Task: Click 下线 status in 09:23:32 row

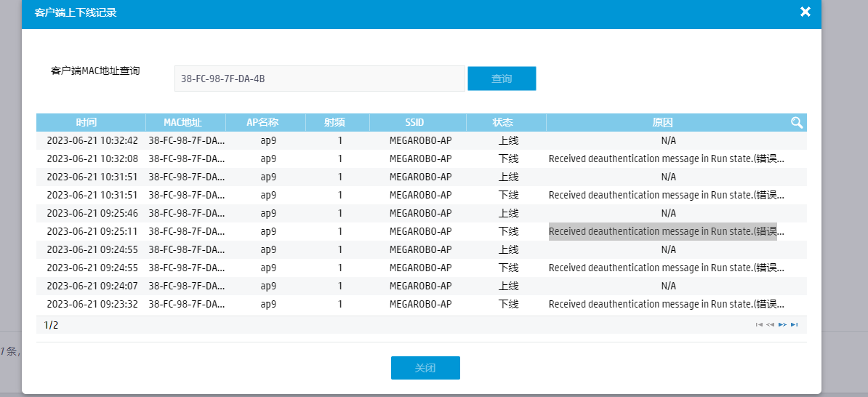Action: coord(508,305)
